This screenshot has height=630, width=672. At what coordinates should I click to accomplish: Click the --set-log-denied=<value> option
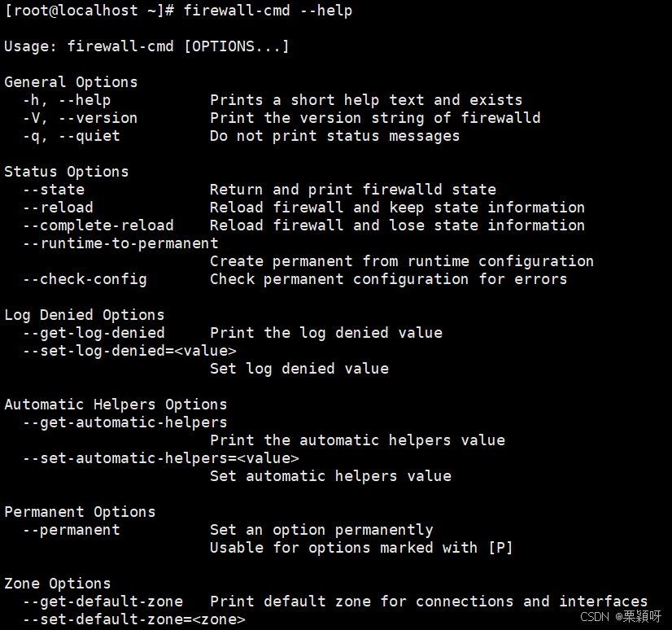[x=129, y=351]
